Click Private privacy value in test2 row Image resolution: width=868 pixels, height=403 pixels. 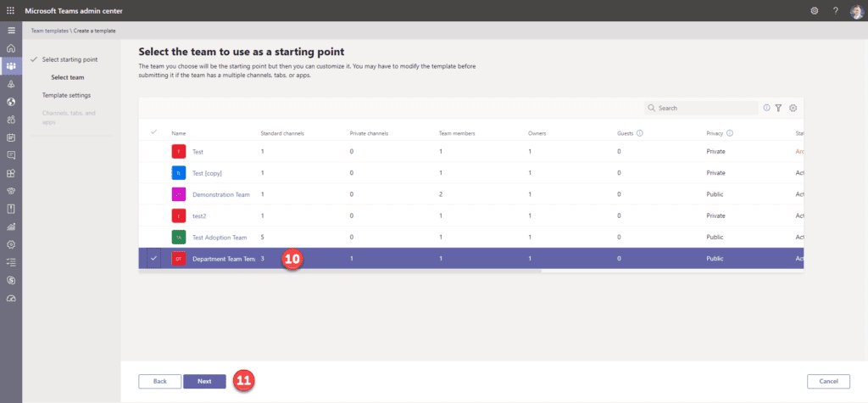click(x=715, y=215)
